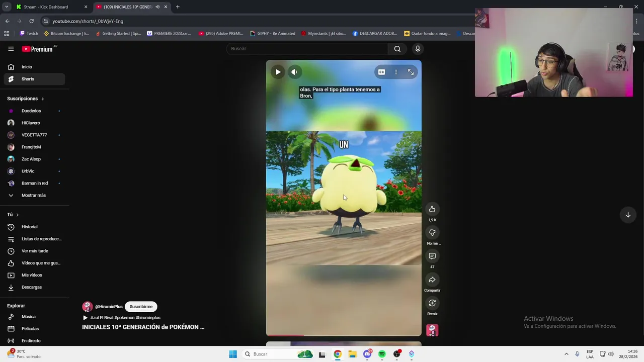Open Listas de reproducción in sidebar
Viewport: 644px width, 362px height.
pos(34,239)
